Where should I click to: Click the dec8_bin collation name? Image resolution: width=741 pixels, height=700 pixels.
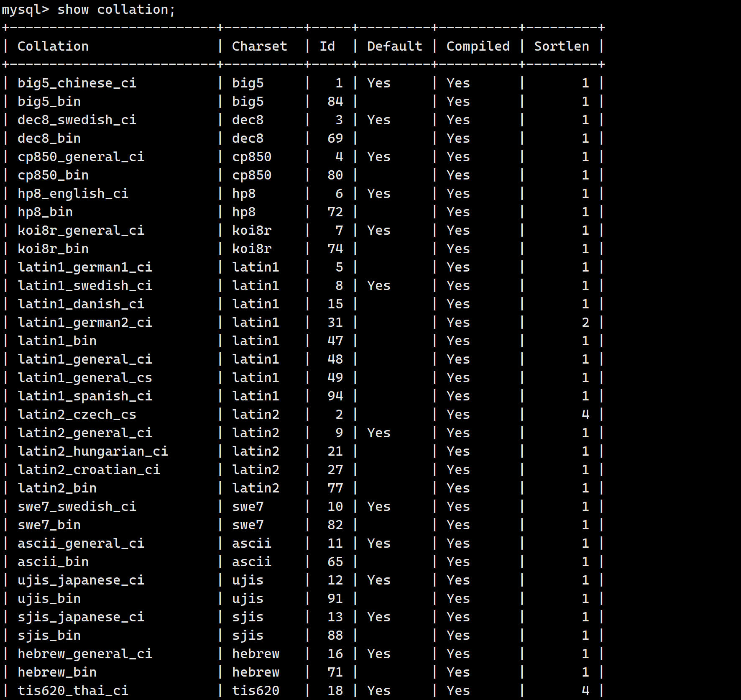(x=49, y=138)
